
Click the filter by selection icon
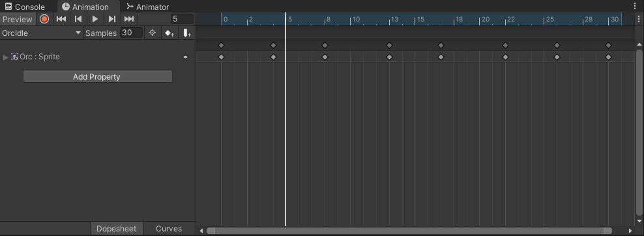point(152,33)
